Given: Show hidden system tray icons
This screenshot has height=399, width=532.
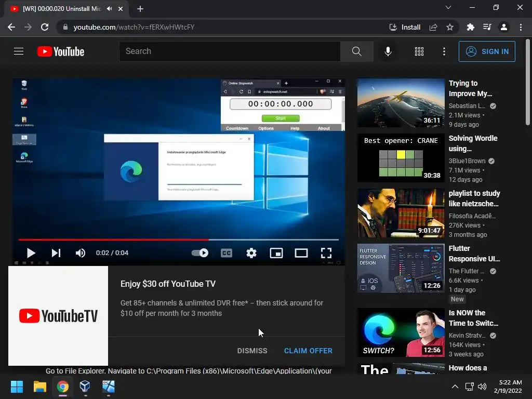Looking at the screenshot, I should [455, 387].
